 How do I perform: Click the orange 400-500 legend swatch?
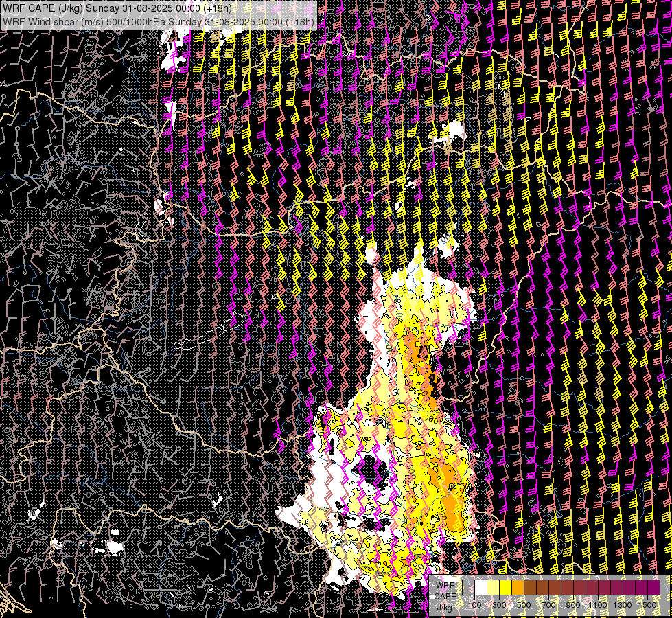[x=518, y=587]
